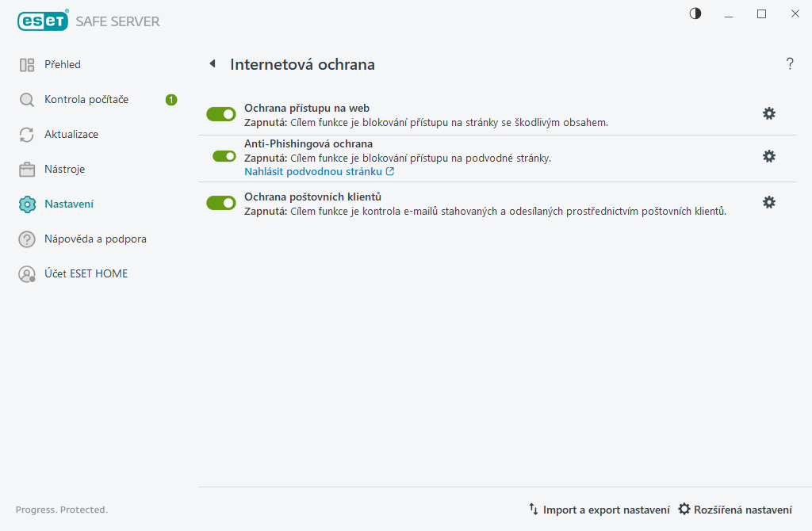
Task: Open the Přehled section
Action: [63, 65]
